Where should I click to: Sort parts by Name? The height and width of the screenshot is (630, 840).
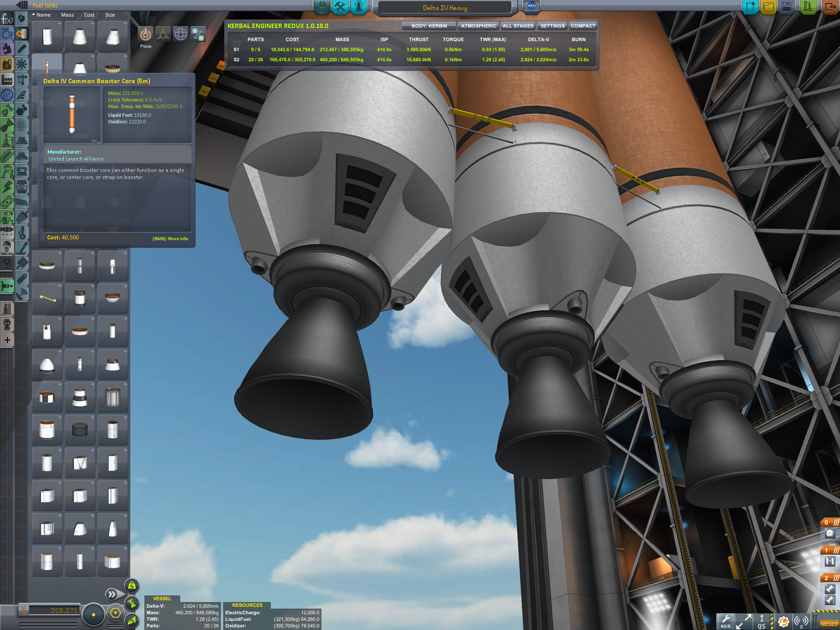pos(43,15)
